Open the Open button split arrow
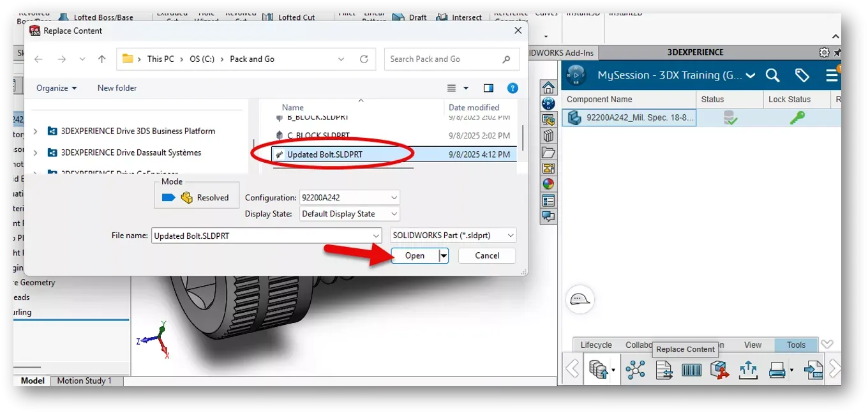868x413 pixels. tap(444, 255)
